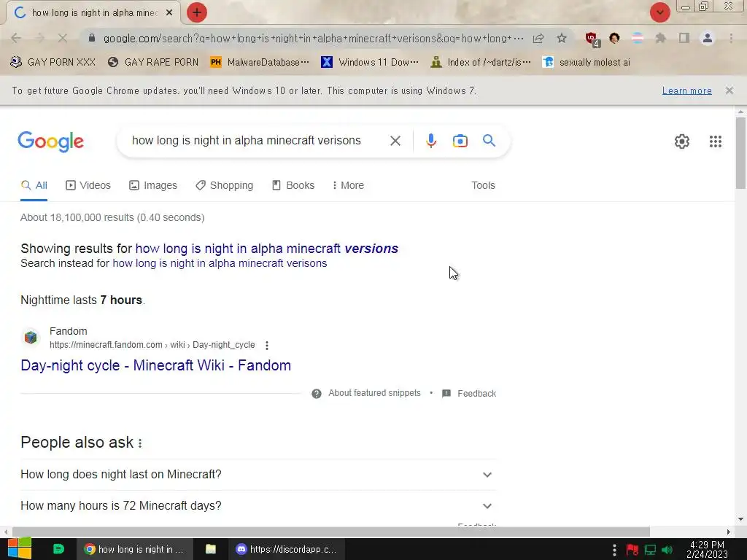
Task: Click the 'About 18,100,000 results' text
Action: pyautogui.click(x=112, y=217)
